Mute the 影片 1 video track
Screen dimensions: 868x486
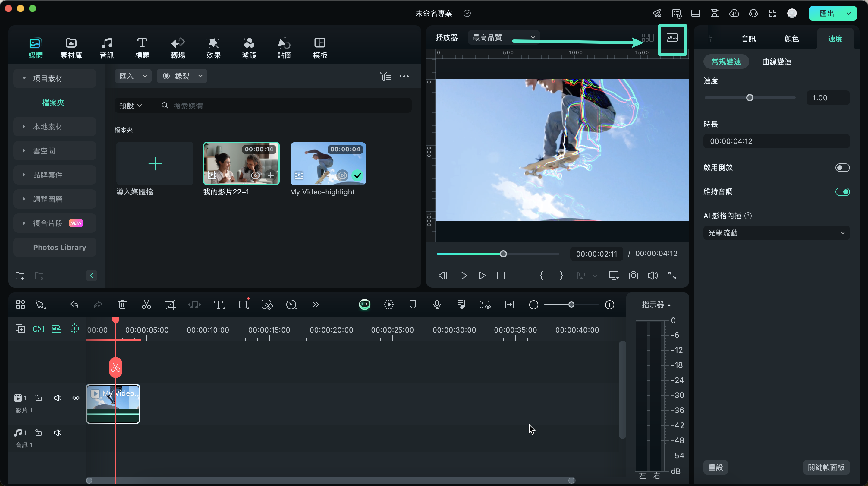point(58,398)
